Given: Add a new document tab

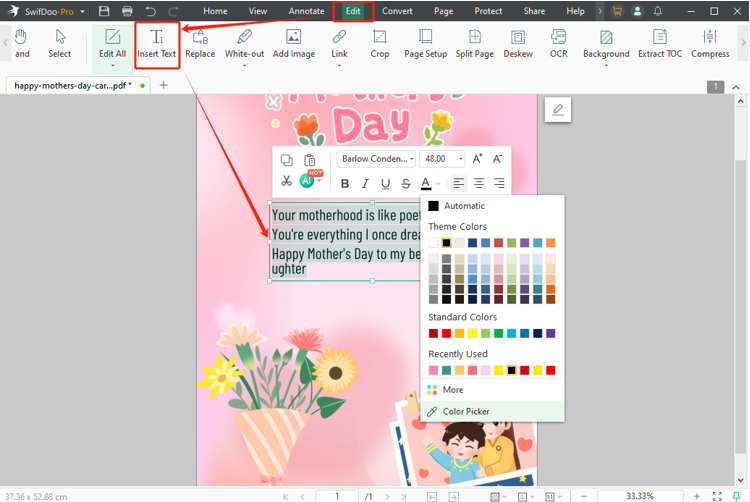Looking at the screenshot, I should tap(163, 85).
